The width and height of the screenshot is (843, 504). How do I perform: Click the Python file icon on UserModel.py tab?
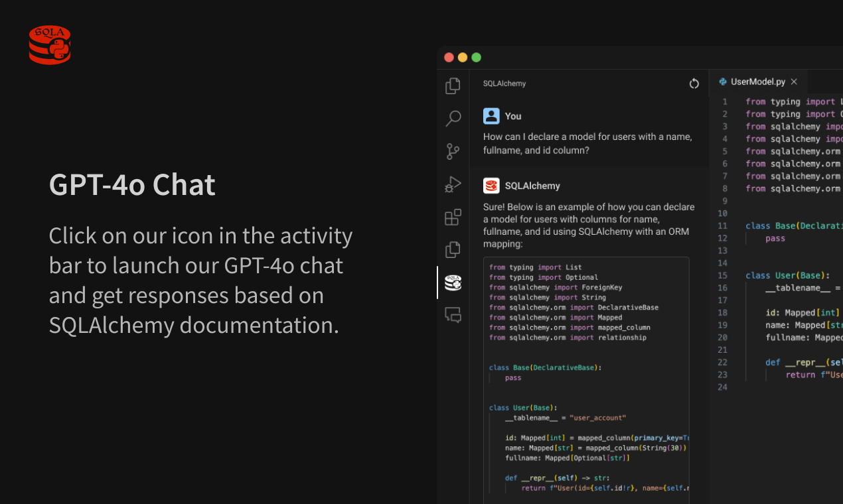(723, 82)
